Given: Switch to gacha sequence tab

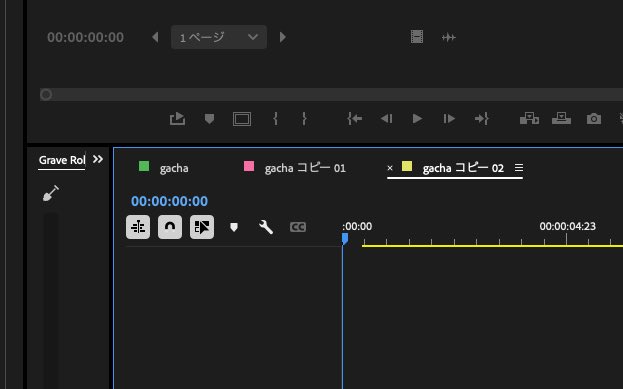Looking at the screenshot, I should [174, 168].
